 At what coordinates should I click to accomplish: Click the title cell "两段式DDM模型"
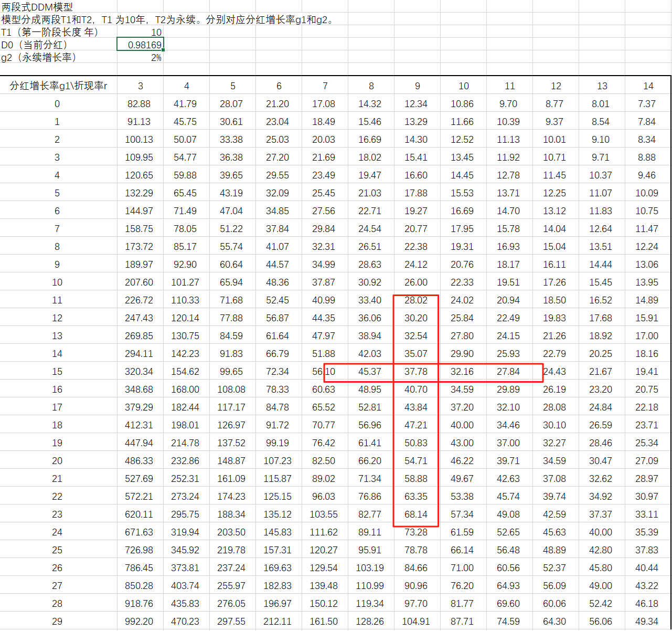[37, 7]
